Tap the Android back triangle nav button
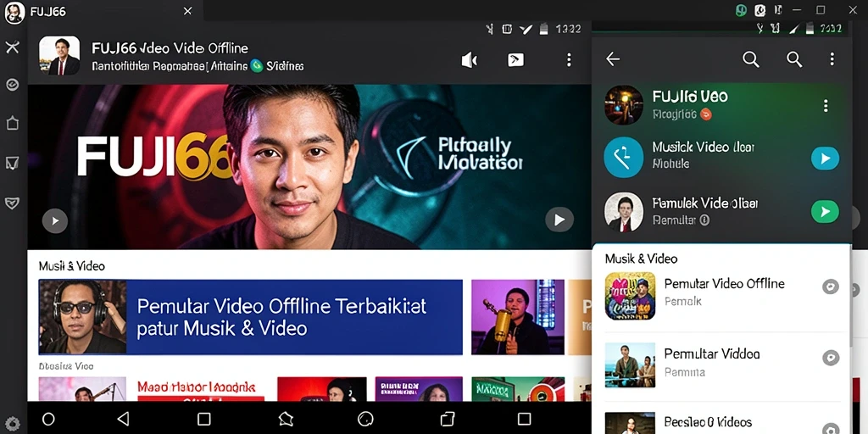Screen dimensions: 868x434 (x=124, y=419)
